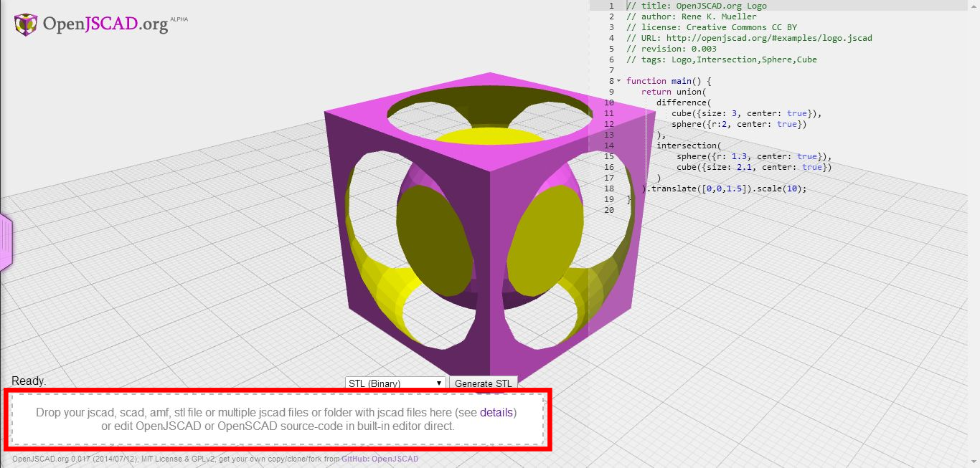Follow the 'details' link in drop zone

coord(496,413)
